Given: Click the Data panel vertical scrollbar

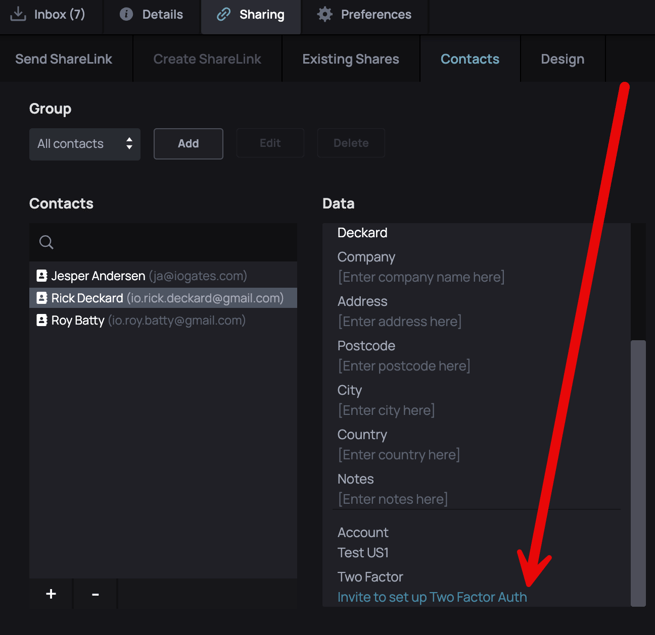Looking at the screenshot, I should tap(638, 470).
